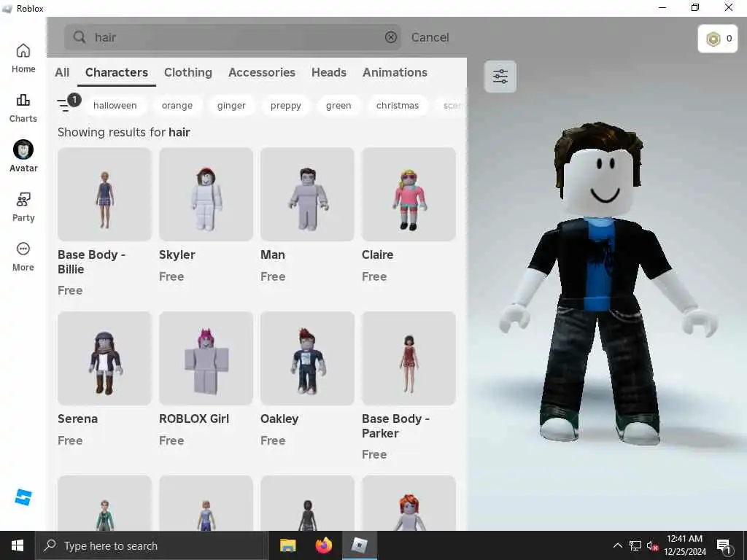Viewport: 747px width, 560px height.
Task: Open the Animations tab
Action: point(395,72)
